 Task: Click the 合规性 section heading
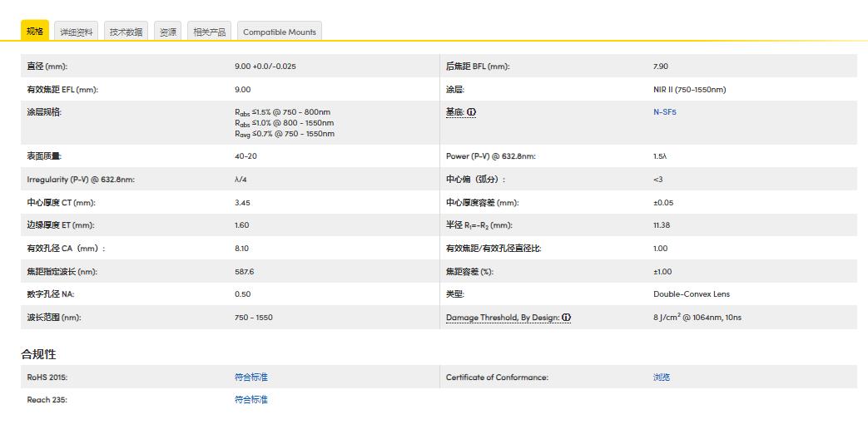[x=38, y=354]
